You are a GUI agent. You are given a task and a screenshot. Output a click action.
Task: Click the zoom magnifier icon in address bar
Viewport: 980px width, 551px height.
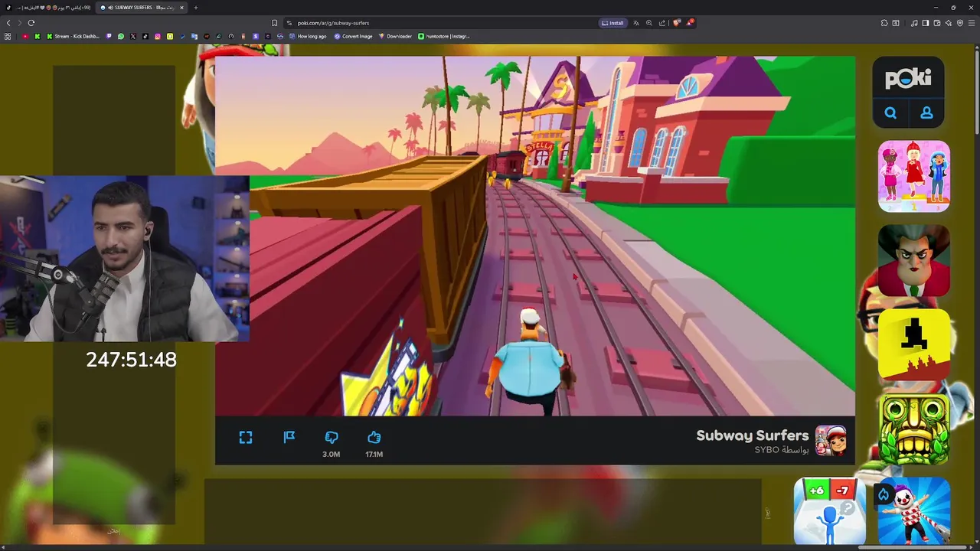tap(649, 23)
